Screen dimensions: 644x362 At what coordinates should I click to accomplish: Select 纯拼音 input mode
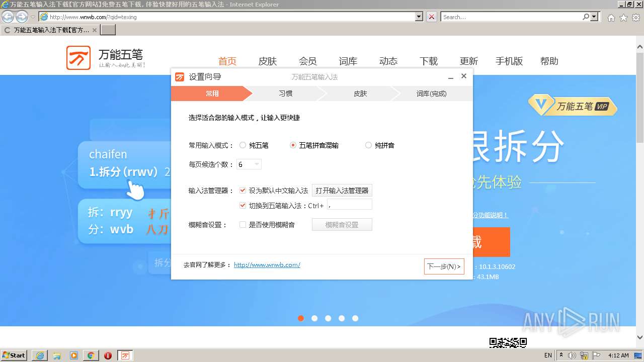pyautogui.click(x=368, y=145)
